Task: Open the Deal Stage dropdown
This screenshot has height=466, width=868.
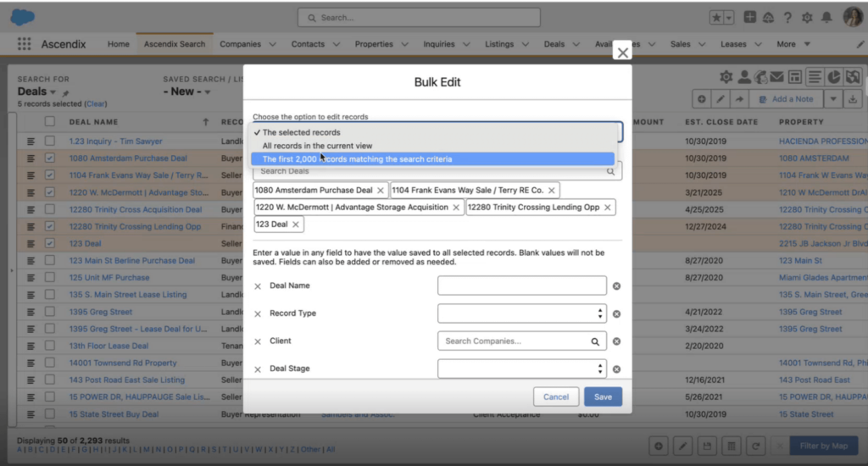Action: click(521, 369)
